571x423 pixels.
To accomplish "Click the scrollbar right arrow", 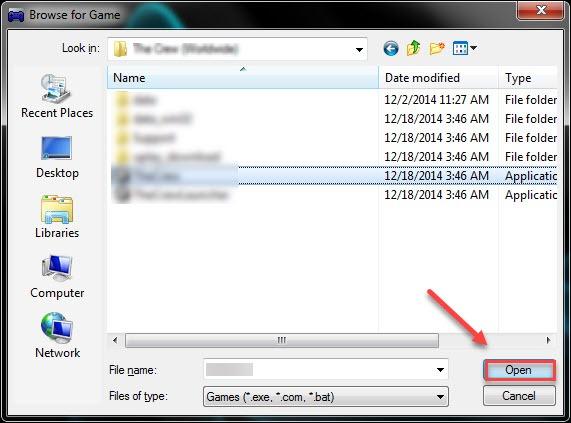I will point(548,340).
